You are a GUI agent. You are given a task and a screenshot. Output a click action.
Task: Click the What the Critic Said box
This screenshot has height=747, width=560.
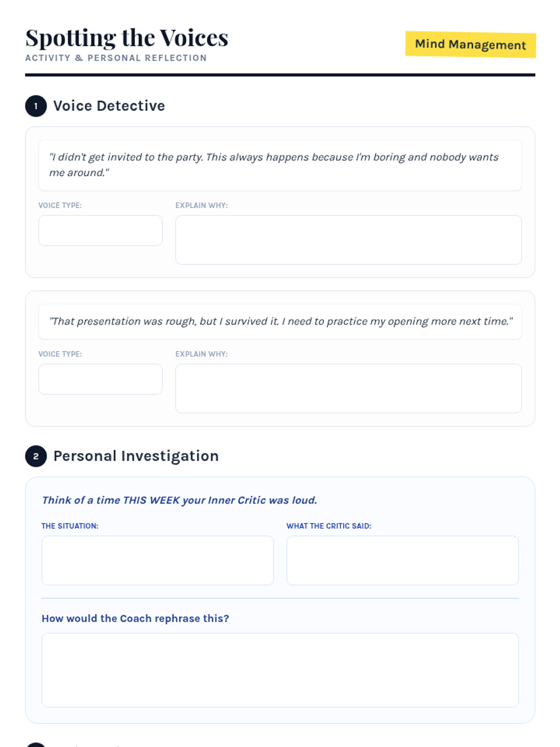point(402,560)
